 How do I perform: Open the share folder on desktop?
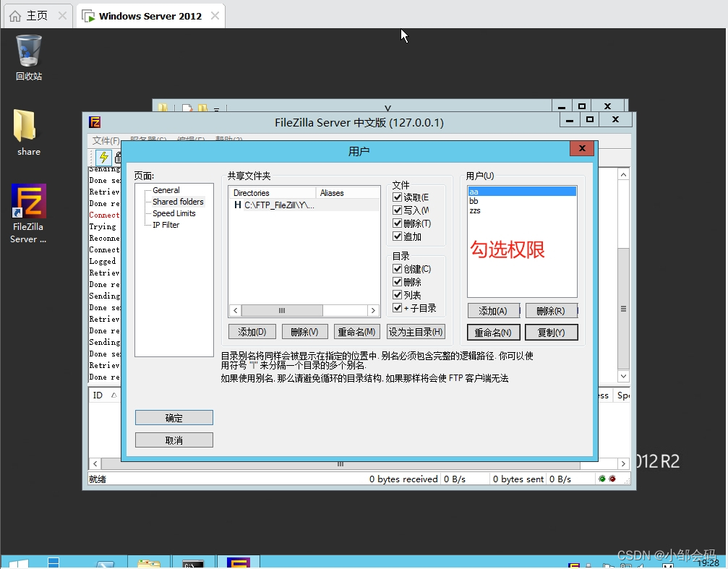[x=28, y=132]
